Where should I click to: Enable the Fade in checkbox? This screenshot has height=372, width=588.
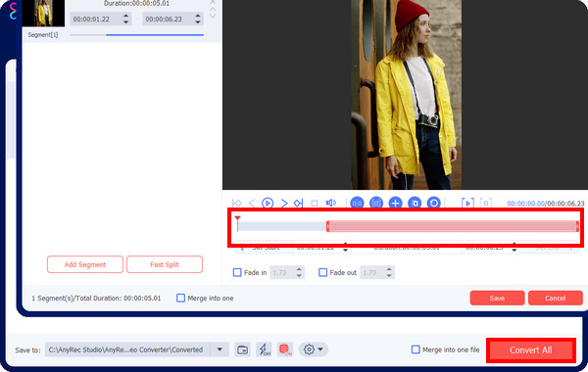[x=237, y=272]
